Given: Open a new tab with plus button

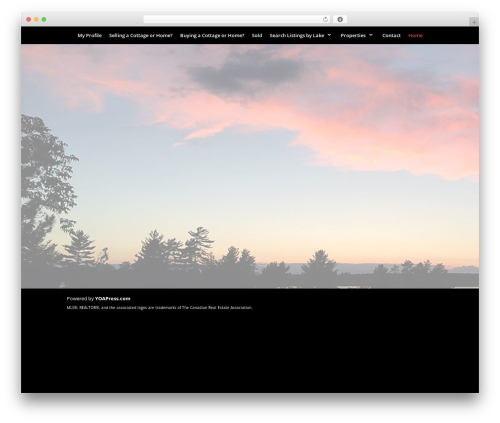Looking at the screenshot, I should coord(474,22).
